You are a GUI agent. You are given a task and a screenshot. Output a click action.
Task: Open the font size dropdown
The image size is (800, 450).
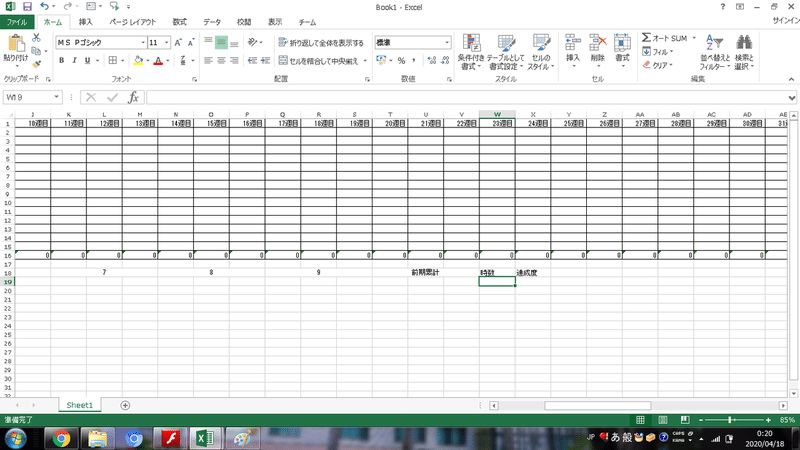167,42
